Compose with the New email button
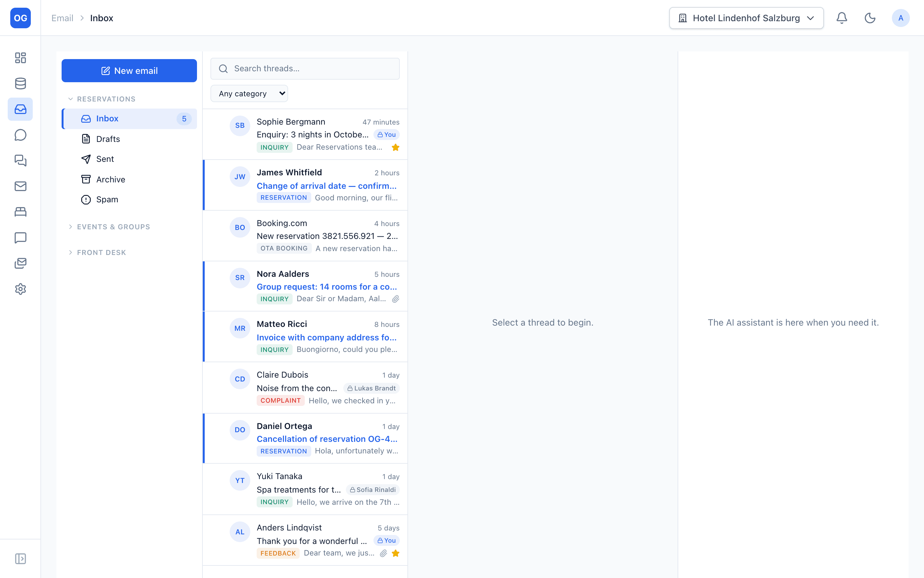This screenshot has width=924, height=578. pyautogui.click(x=129, y=71)
